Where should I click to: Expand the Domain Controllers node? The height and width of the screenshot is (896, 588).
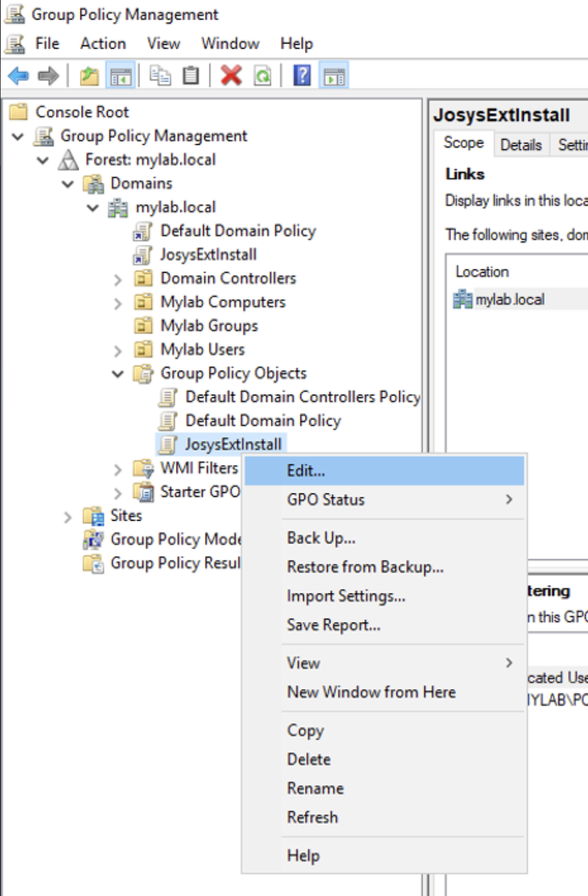point(117,279)
